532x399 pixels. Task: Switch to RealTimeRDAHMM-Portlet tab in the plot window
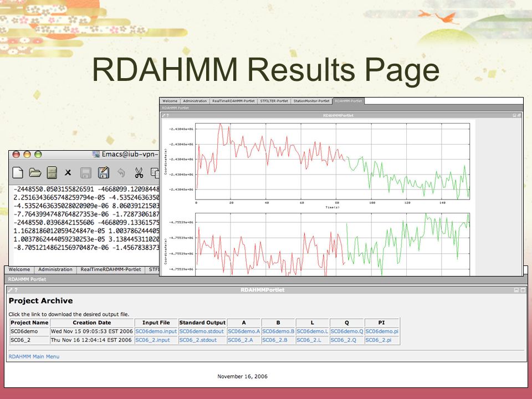(233, 101)
